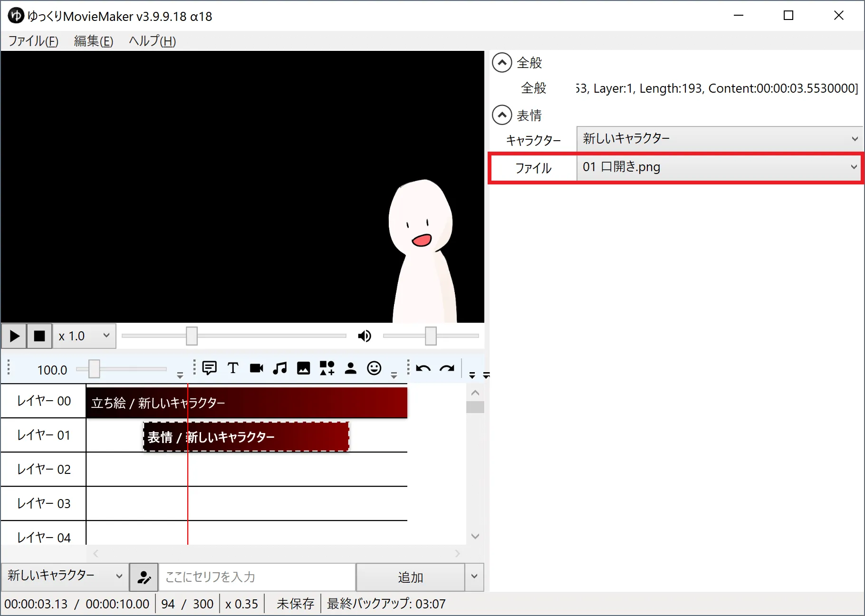Click the 全般 info value text
This screenshot has width=865, height=616.
pyautogui.click(x=717, y=88)
